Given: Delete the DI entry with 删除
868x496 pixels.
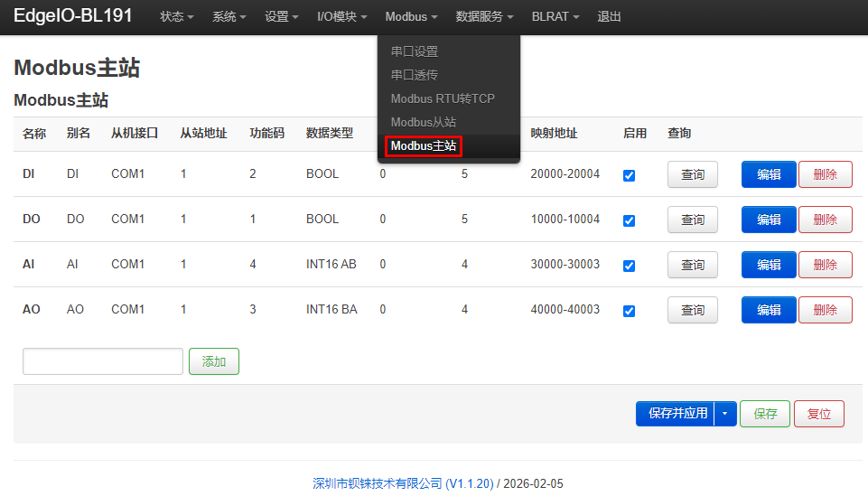Looking at the screenshot, I should [826, 174].
